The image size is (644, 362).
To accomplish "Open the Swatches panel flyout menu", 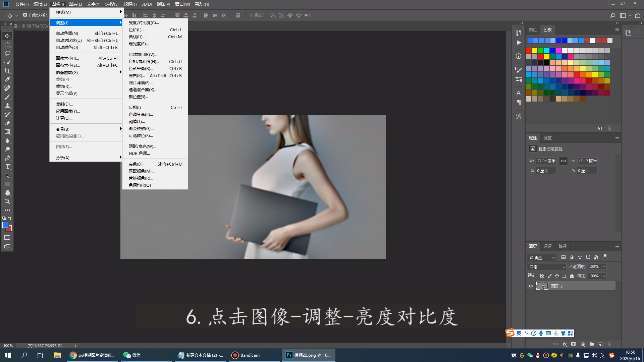I will [x=617, y=30].
